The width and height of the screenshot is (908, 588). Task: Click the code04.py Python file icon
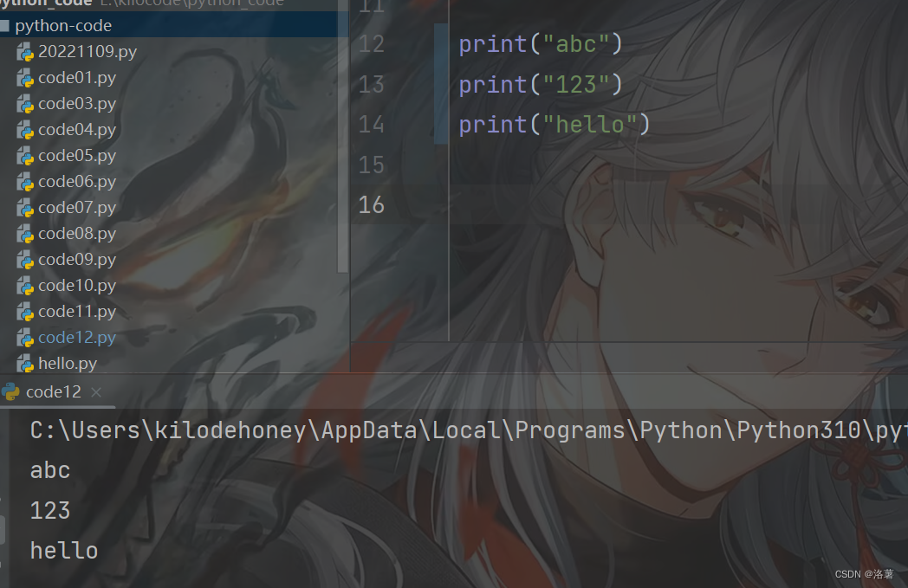(25, 130)
